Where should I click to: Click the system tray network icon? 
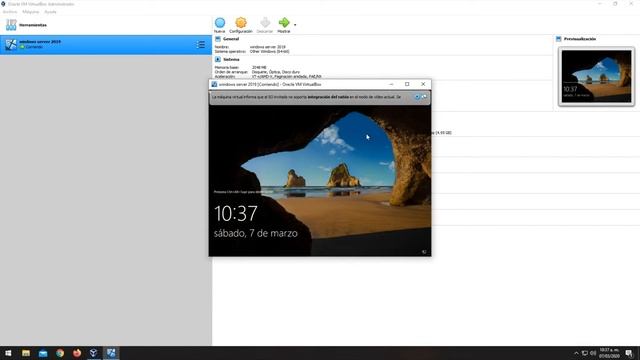point(584,353)
